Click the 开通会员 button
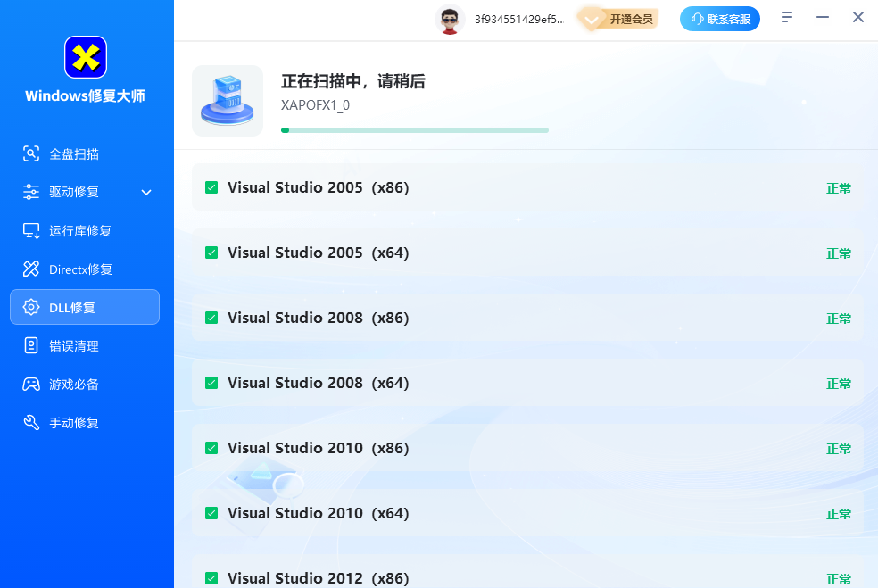The image size is (878, 588). [618, 19]
